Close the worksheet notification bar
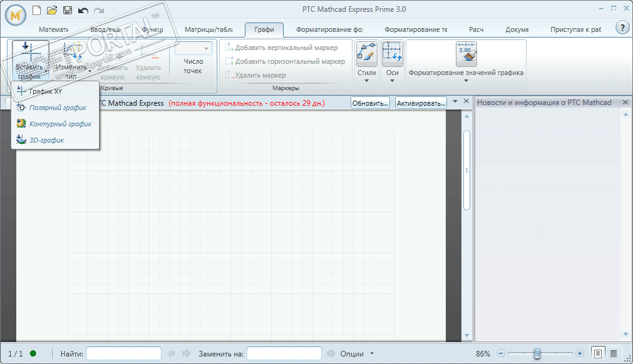This screenshot has height=364, width=633. [x=466, y=101]
